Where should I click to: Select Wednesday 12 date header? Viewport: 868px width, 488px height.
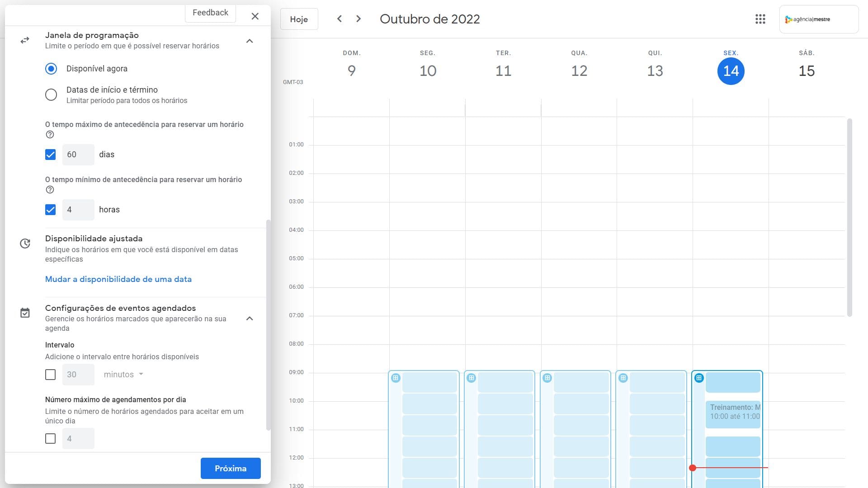click(x=579, y=71)
